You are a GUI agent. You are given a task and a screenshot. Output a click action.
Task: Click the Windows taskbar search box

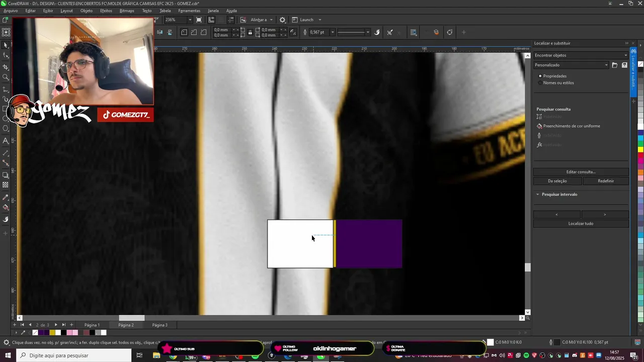[74, 355]
